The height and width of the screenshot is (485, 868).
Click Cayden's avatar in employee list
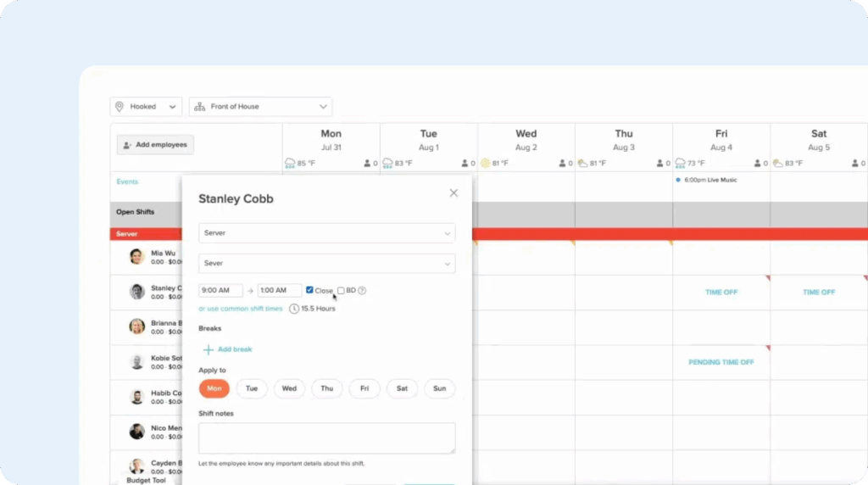click(136, 466)
